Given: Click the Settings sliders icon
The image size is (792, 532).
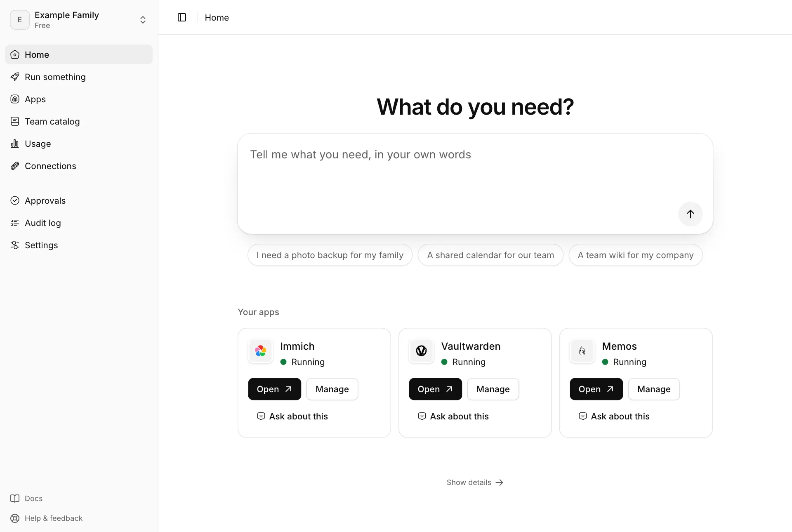Looking at the screenshot, I should [x=15, y=245].
